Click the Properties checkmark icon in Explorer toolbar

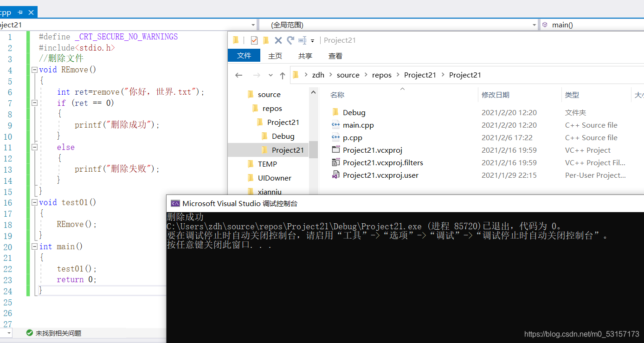(x=254, y=40)
